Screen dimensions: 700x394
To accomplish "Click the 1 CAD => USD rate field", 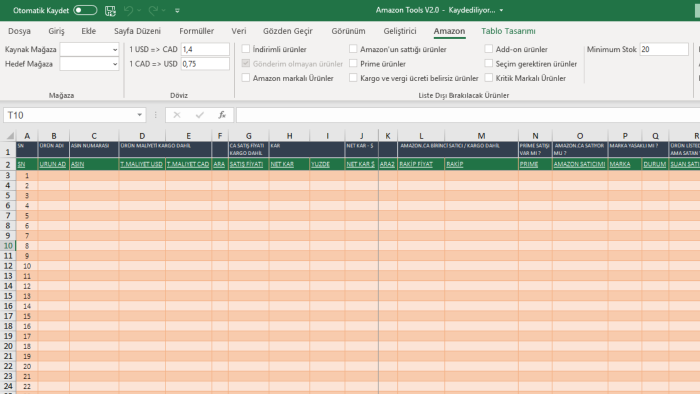I will (205, 64).
